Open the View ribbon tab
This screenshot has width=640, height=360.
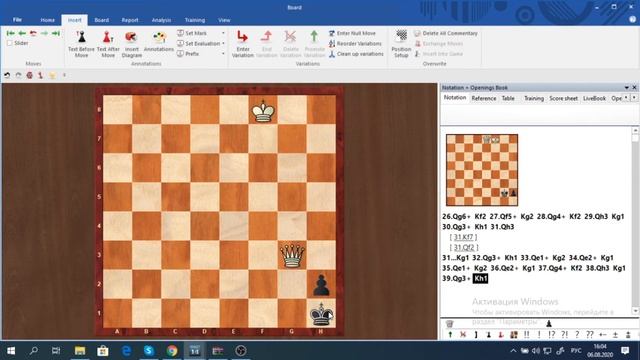pos(224,20)
